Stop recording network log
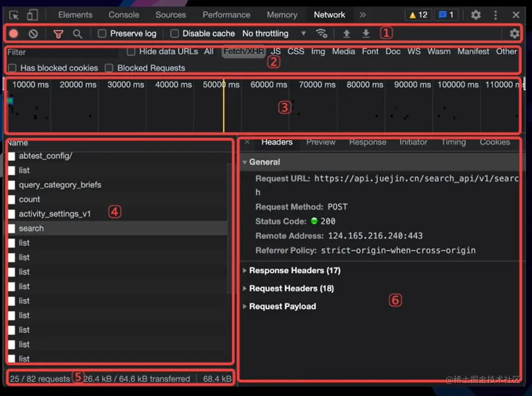The height and width of the screenshot is (396, 532). pos(13,33)
